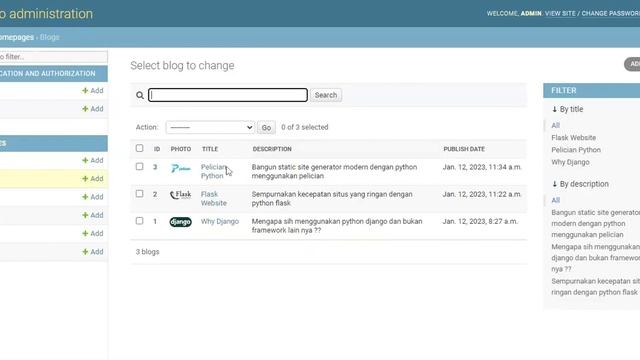Filter by title: Flask Website in filter panel
The width and height of the screenshot is (640, 360).
point(573,138)
